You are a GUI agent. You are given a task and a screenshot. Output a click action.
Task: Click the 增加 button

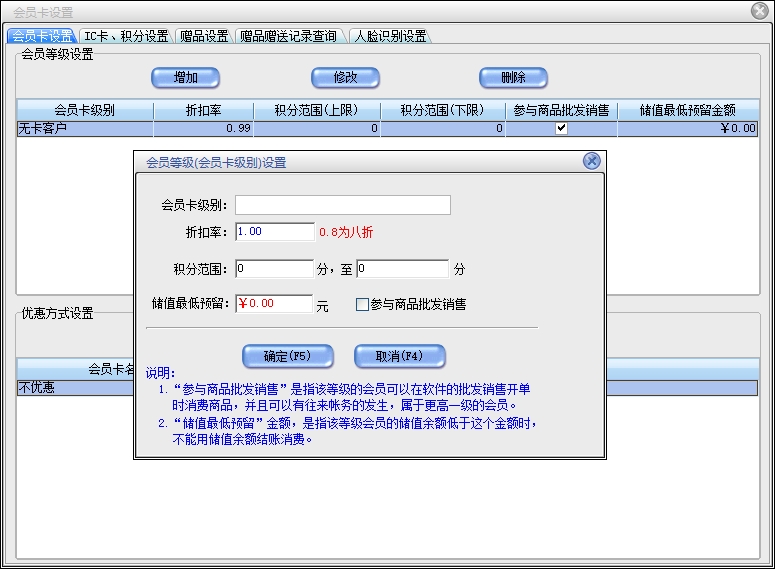coord(185,78)
